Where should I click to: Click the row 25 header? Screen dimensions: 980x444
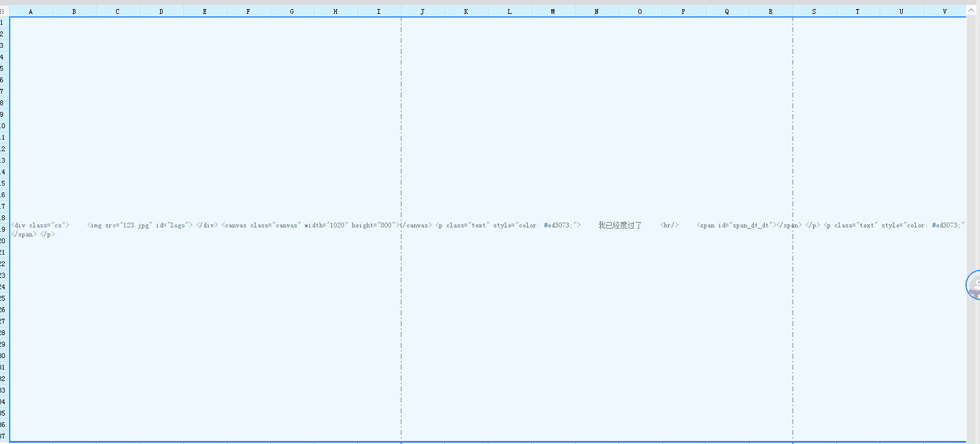tap(4, 298)
